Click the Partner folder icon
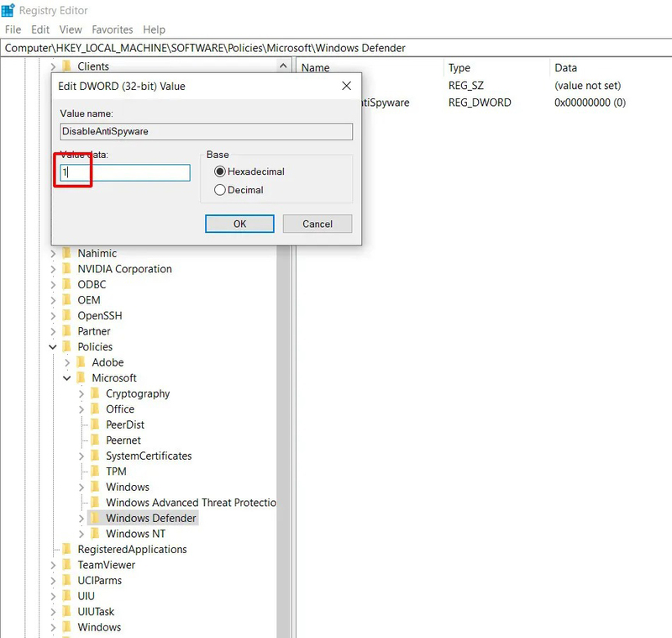Screen dimensions: 672x638 click(x=67, y=331)
